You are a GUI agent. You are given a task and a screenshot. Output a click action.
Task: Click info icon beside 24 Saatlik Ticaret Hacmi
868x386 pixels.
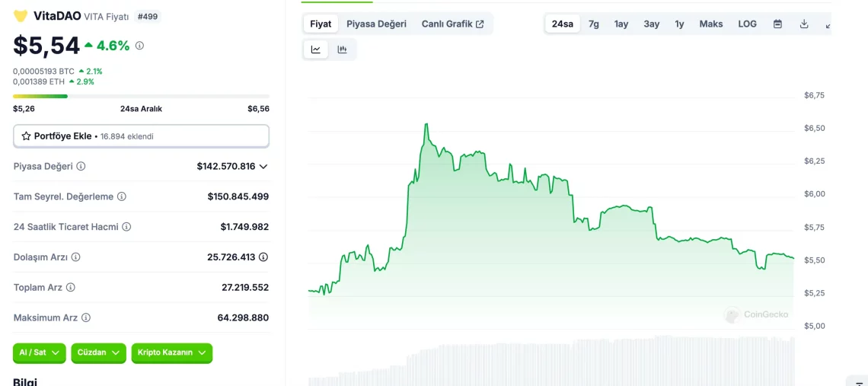[x=126, y=227]
